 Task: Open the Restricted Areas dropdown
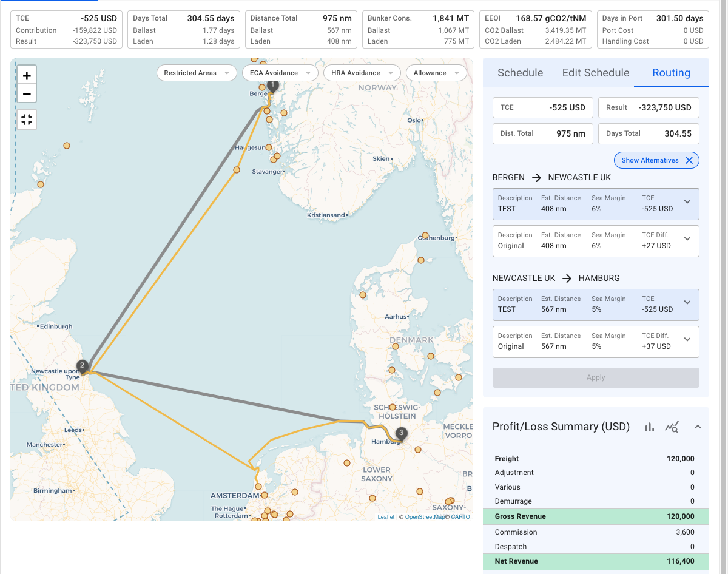[x=196, y=73]
